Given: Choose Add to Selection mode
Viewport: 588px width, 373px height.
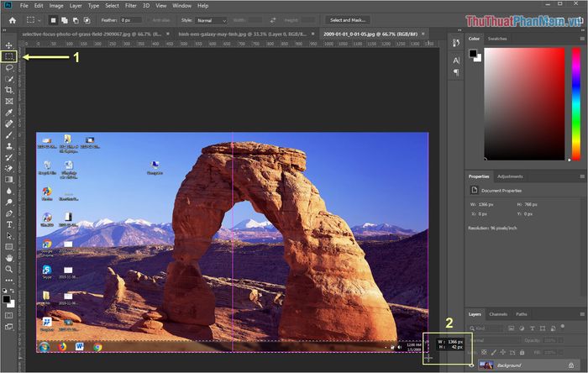Looking at the screenshot, I should (65, 20).
